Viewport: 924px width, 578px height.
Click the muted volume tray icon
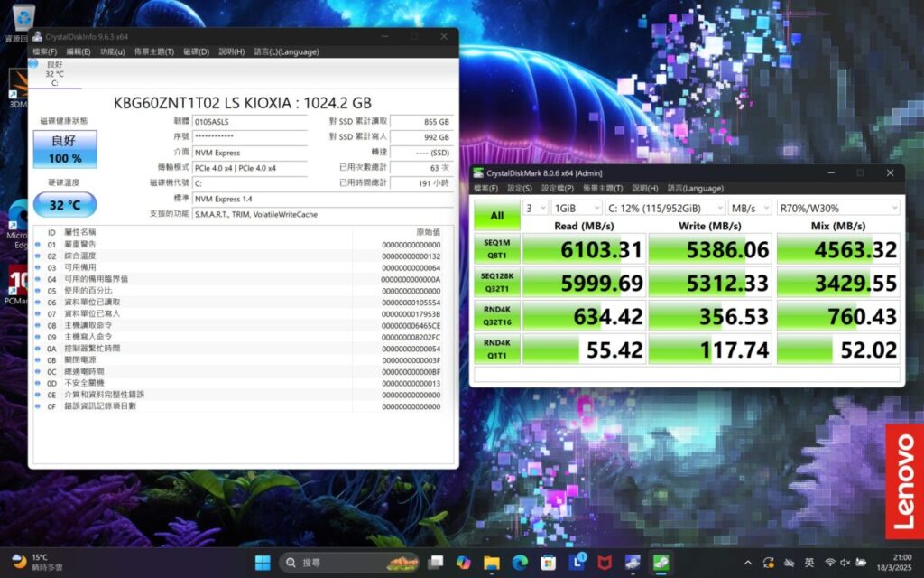coord(845,563)
